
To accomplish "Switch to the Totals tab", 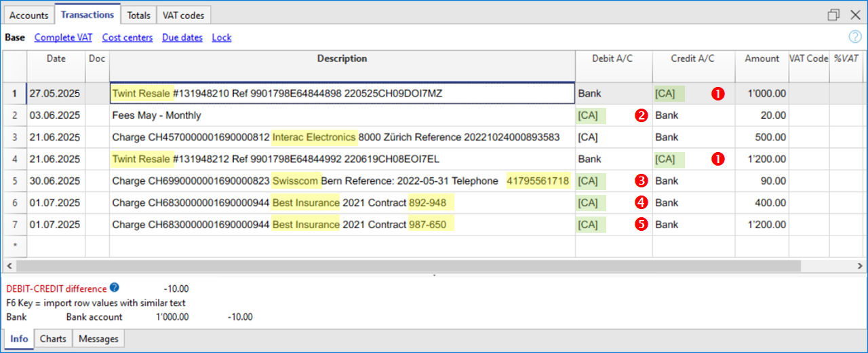I will click(138, 15).
